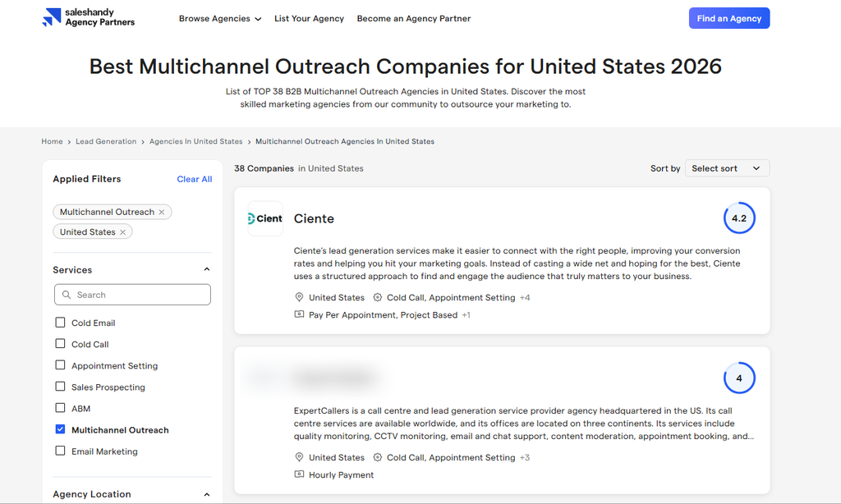Enable the Appointment Setting checkbox
Image resolution: width=841 pixels, height=504 pixels.
60,365
